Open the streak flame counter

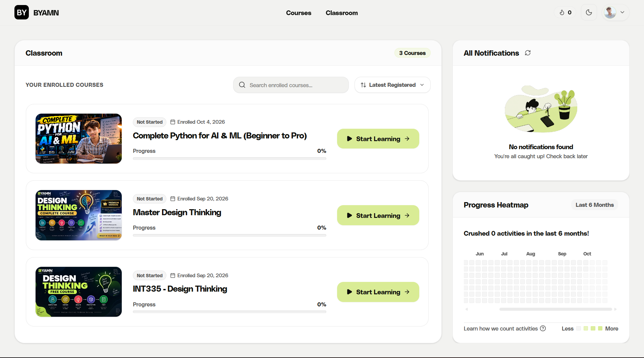click(565, 12)
